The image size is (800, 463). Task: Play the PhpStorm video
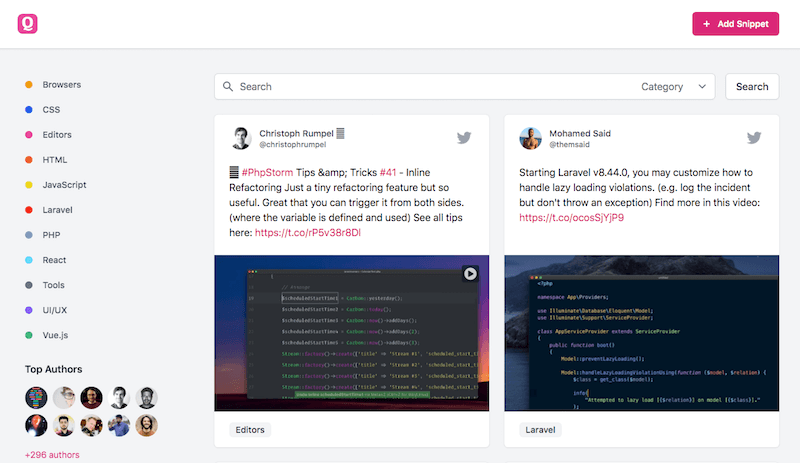470,274
